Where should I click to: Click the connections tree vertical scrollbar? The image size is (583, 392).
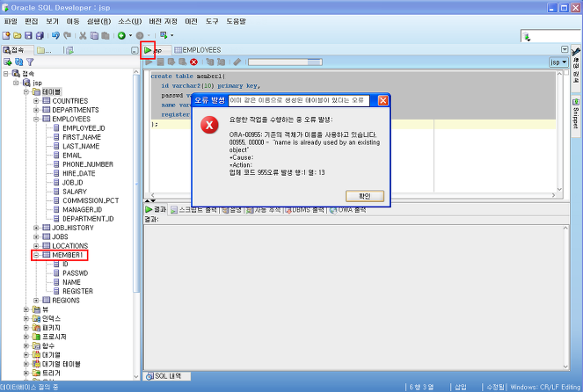(x=136, y=224)
